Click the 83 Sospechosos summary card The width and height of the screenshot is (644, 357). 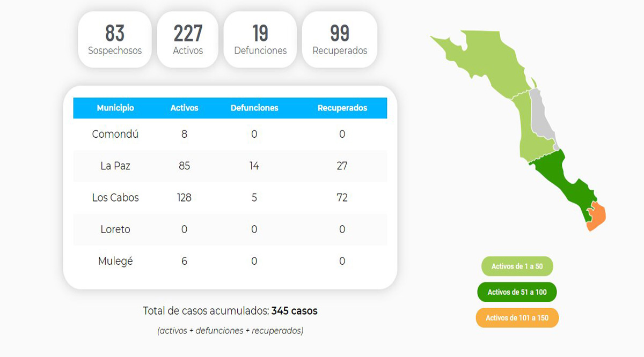(115, 40)
